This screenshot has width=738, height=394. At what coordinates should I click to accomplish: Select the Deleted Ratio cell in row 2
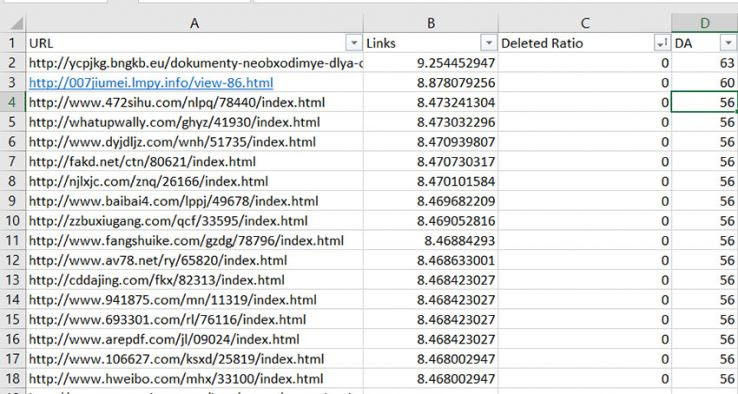pos(585,63)
